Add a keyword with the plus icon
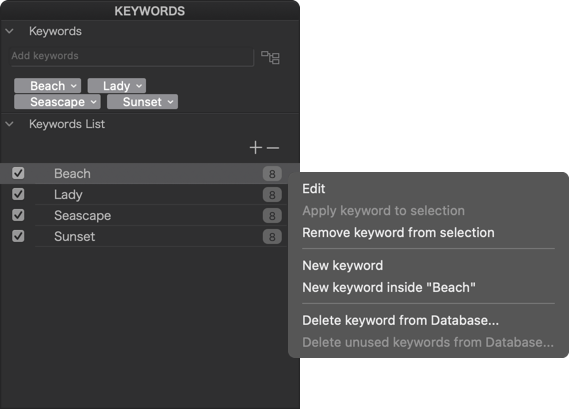Image resolution: width=569 pixels, height=409 pixels. click(x=256, y=147)
